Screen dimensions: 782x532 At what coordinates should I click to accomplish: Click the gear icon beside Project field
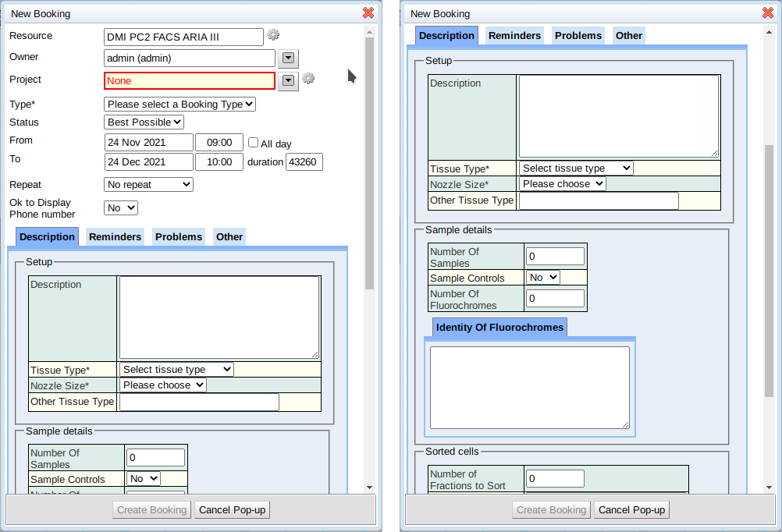[x=308, y=79]
